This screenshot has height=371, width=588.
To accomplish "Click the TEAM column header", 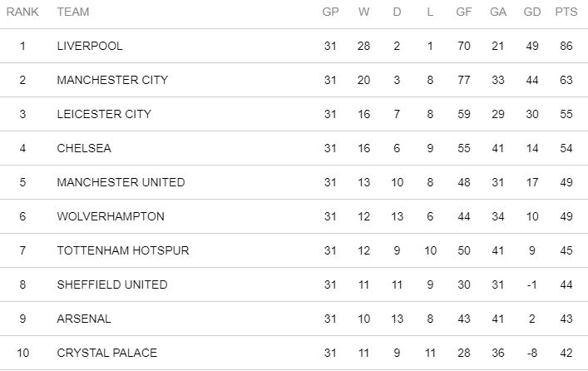I will tap(73, 12).
